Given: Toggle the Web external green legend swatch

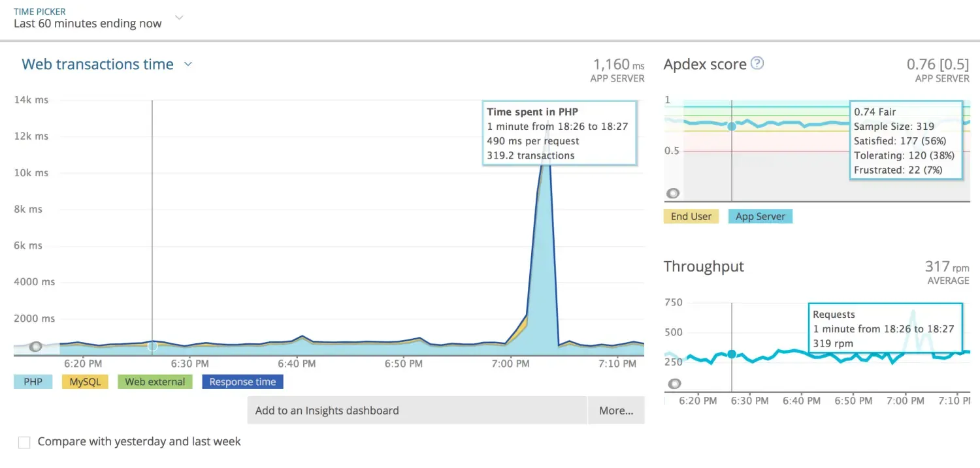Looking at the screenshot, I should click(155, 382).
